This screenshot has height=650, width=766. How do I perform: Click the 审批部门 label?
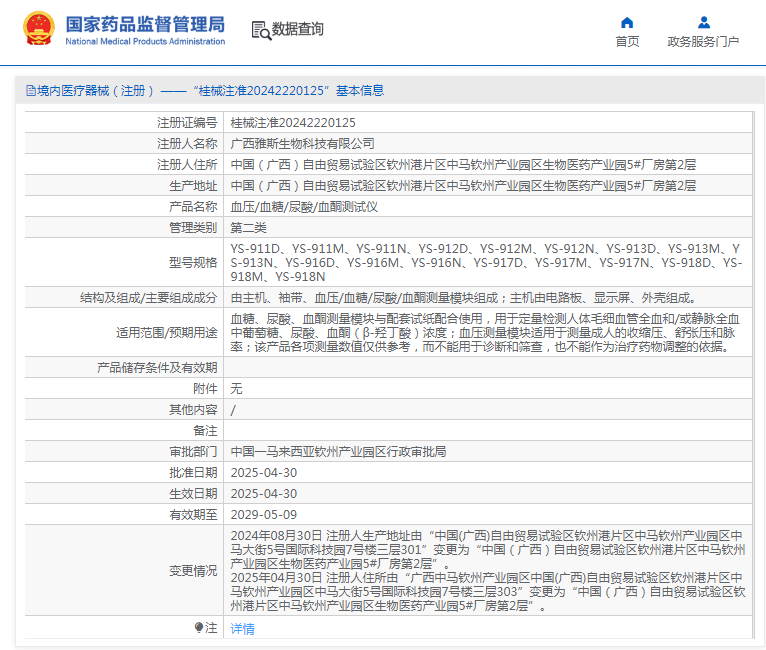coord(193,452)
